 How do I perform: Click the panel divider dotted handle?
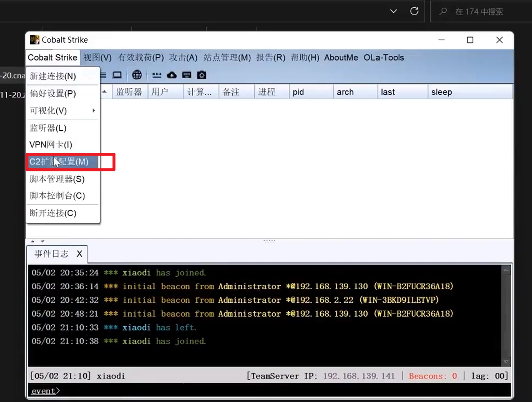(x=269, y=241)
